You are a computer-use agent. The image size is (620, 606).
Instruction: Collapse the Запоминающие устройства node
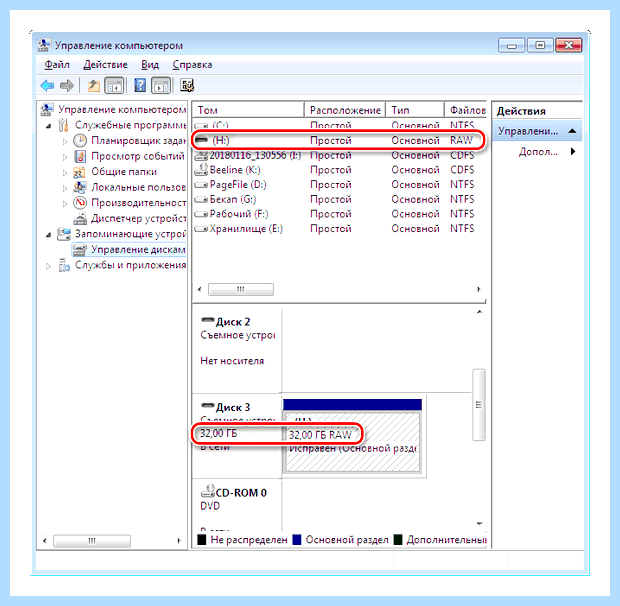[x=49, y=235]
